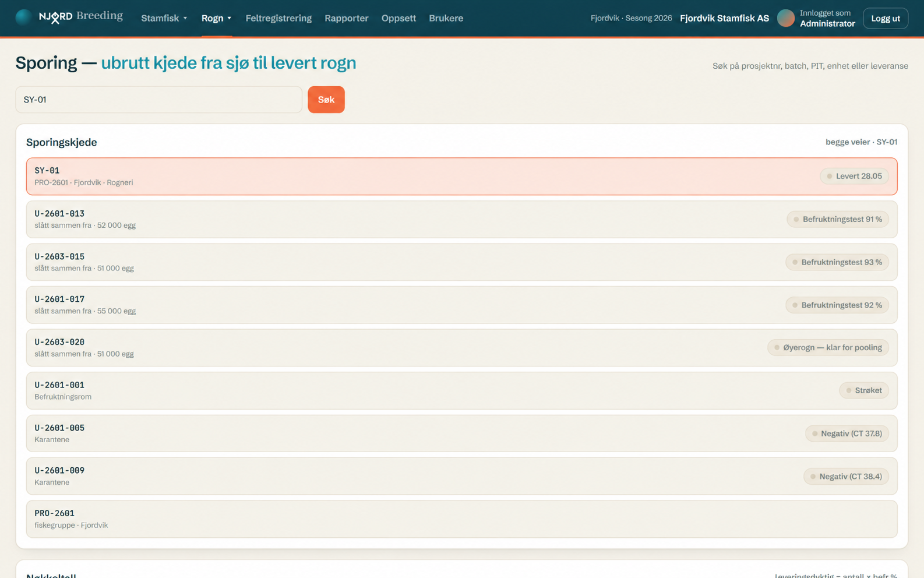Click the Negativ (CT 37.8) badge
The height and width of the screenshot is (578, 924).
(847, 433)
